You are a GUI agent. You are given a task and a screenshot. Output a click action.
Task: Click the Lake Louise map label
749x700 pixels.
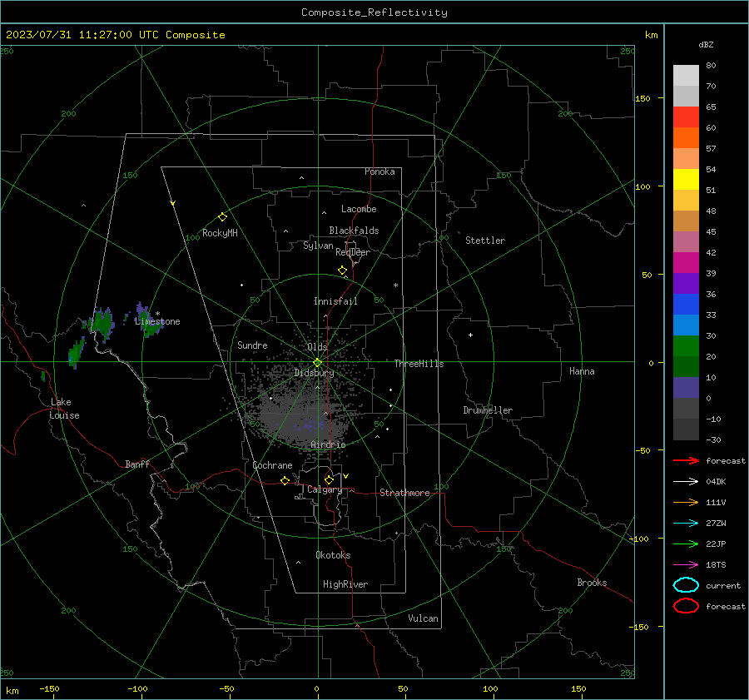pyautogui.click(x=64, y=409)
